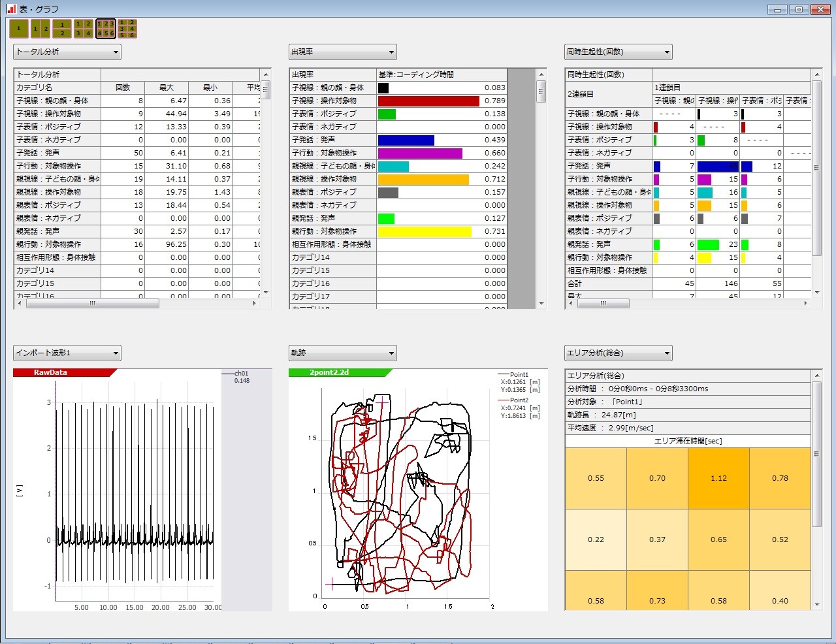
Task: Click the 96.25 max value cell
Action: pos(167,244)
